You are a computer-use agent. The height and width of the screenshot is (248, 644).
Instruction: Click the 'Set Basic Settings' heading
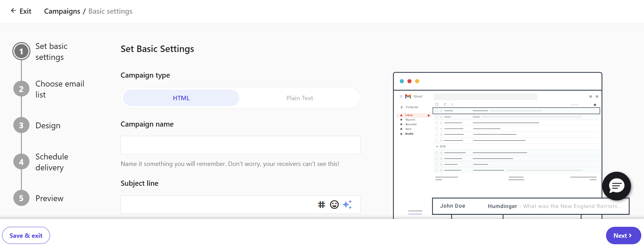click(157, 49)
